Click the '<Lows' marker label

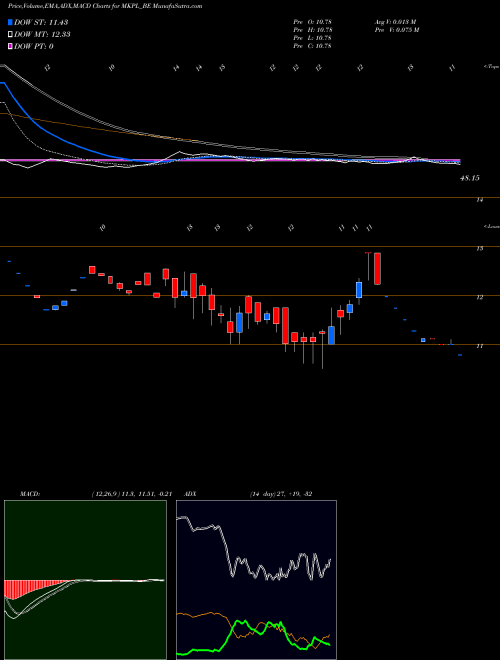491,226
